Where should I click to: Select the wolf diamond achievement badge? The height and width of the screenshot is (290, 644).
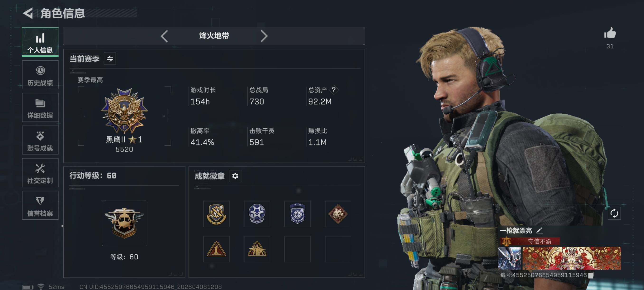tap(338, 214)
